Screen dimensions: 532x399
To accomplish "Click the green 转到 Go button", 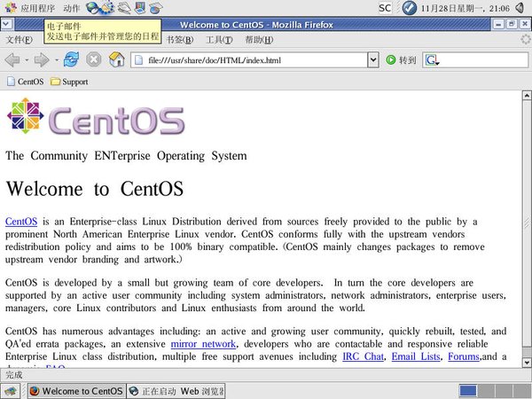I will click(x=401, y=60).
